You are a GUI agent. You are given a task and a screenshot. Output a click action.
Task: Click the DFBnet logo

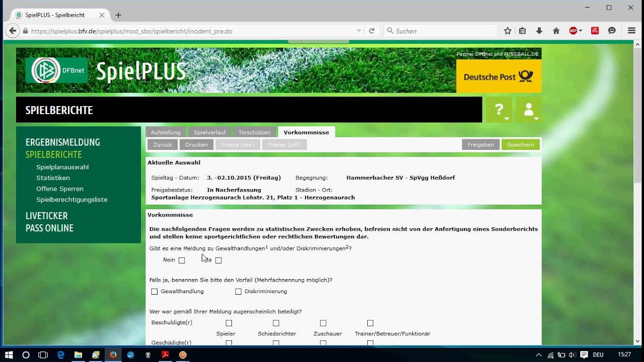57,70
